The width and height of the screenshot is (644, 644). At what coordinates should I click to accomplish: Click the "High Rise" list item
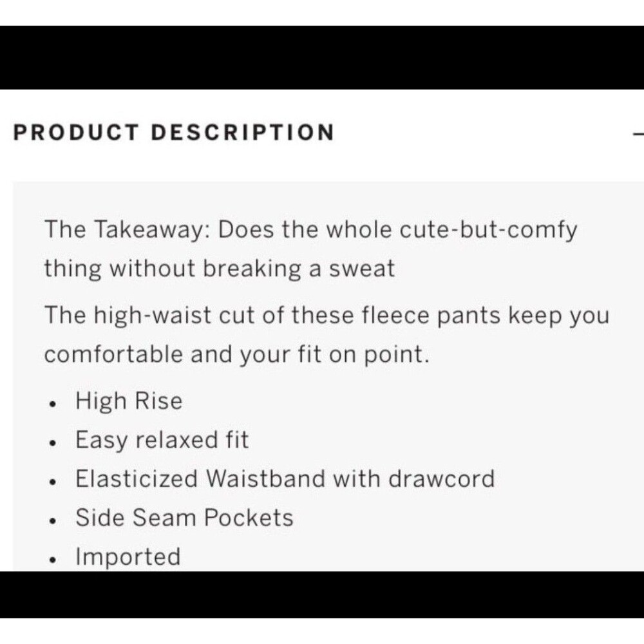(129, 401)
